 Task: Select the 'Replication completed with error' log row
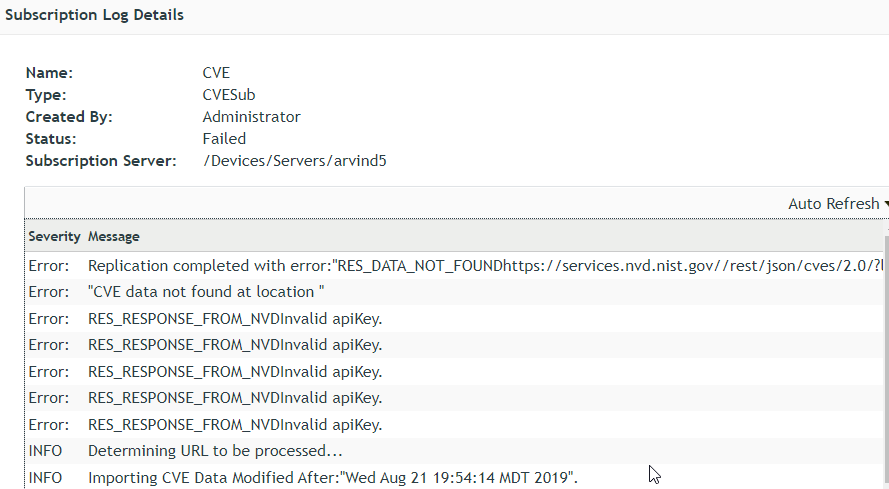click(455, 265)
